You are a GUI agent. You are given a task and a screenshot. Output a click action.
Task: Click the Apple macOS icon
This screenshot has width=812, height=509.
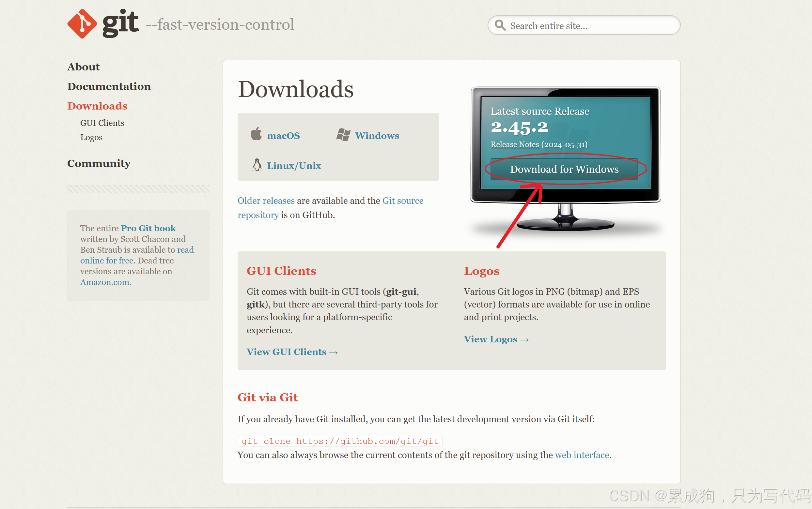(x=256, y=134)
